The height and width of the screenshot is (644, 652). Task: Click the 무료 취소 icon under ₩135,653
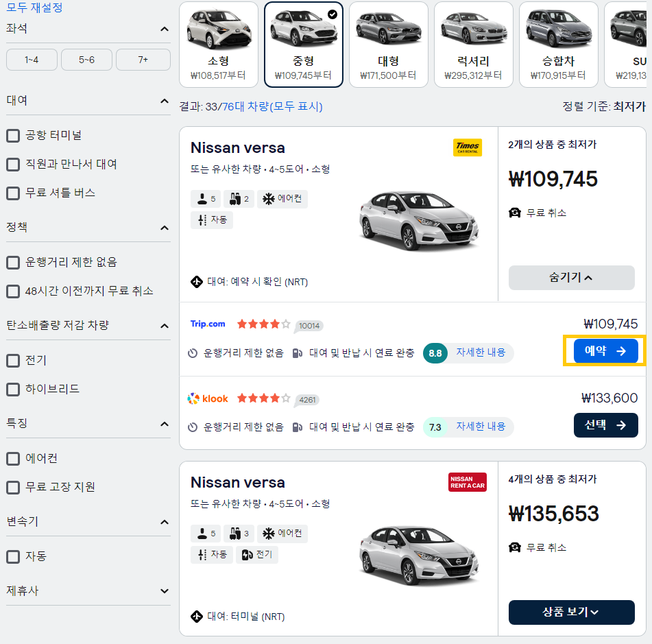pos(515,547)
